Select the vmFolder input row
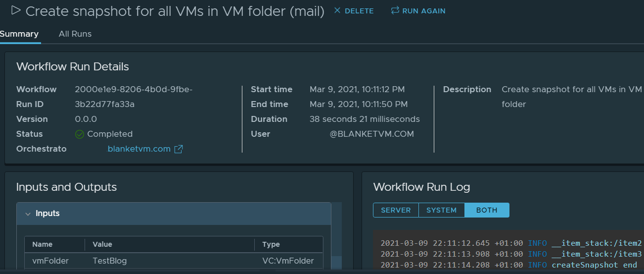The height and width of the screenshot is (274, 644). point(173,261)
